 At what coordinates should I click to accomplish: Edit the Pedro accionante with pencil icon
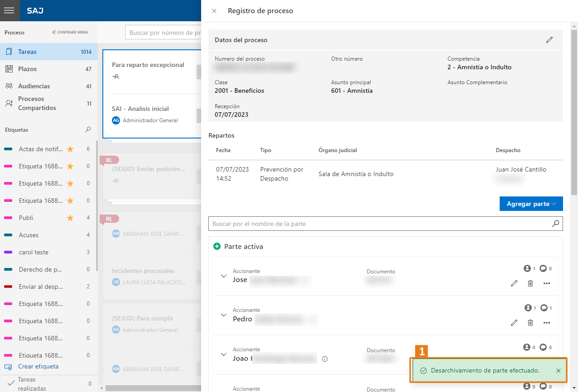coord(514,323)
